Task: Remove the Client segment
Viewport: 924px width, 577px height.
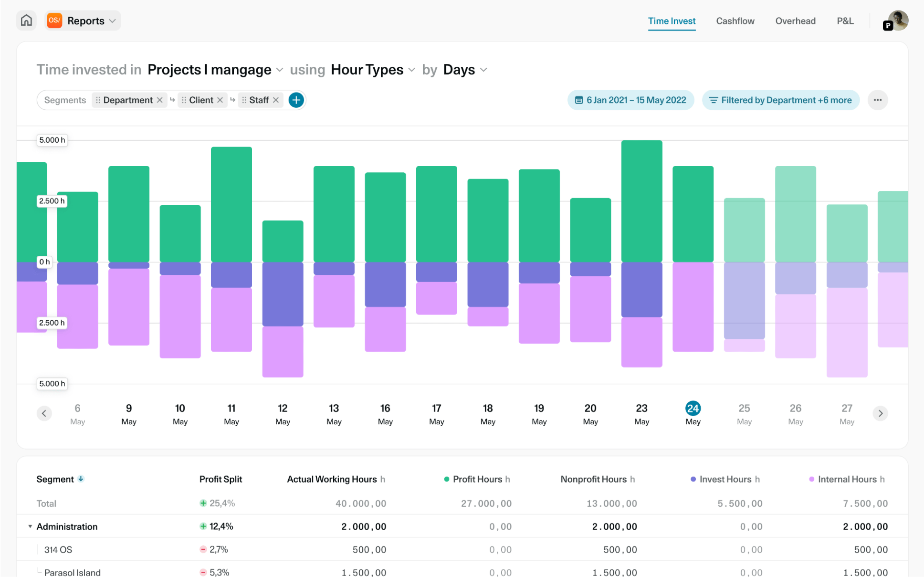Action: [x=220, y=100]
